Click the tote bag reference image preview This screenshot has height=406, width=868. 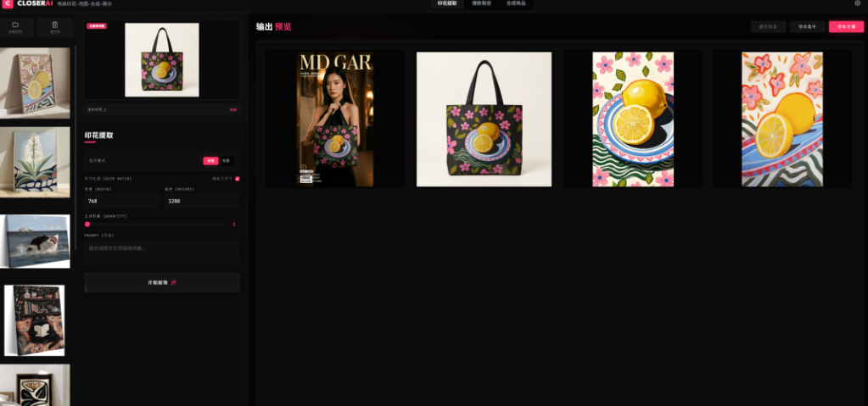162,59
